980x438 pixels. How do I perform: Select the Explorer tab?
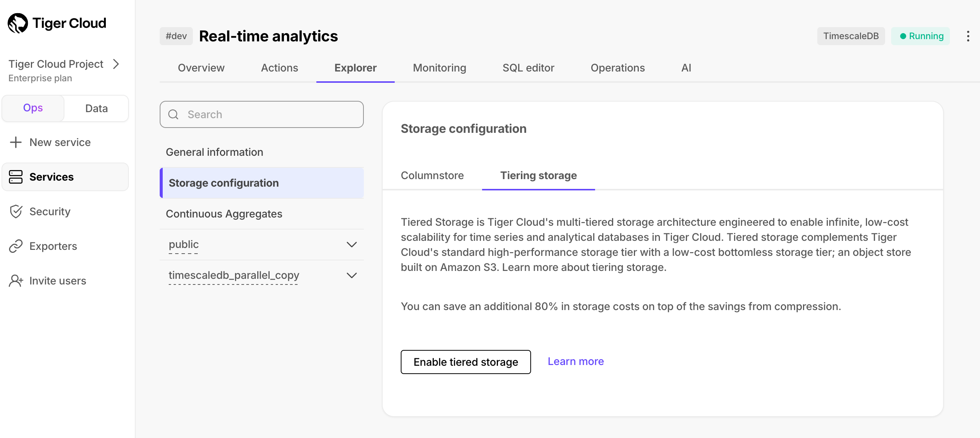(x=355, y=68)
